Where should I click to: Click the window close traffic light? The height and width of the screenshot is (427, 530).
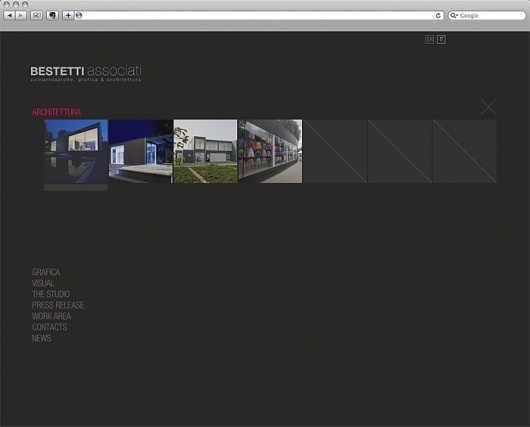pyautogui.click(x=6, y=4)
